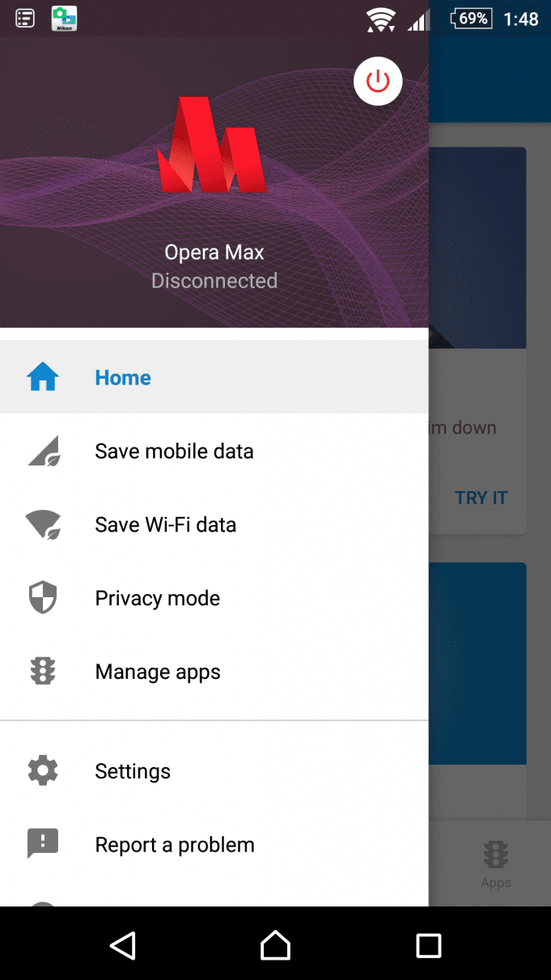Screen dimensions: 551x980
Task: Switch to the Apps bottom tab
Action: pos(496,864)
